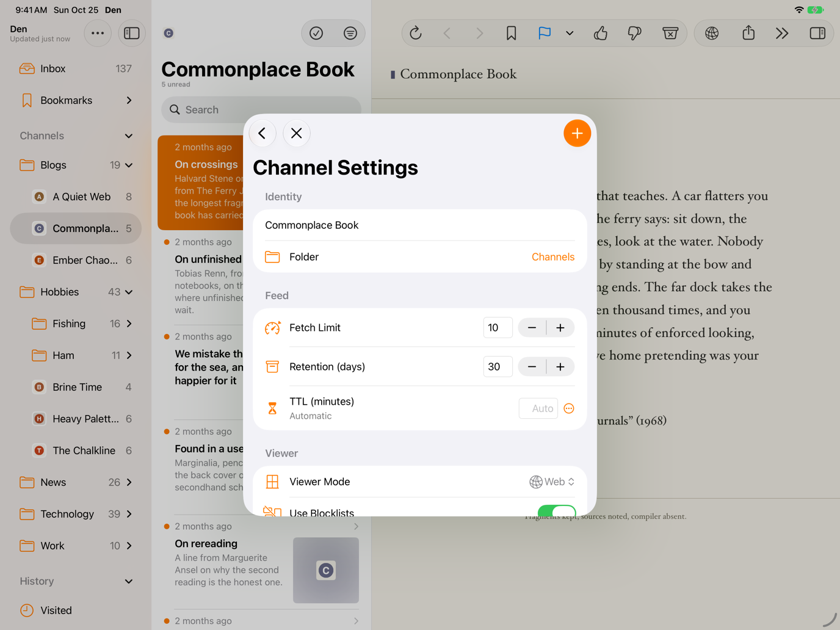Open the article in web view with the globe icon
Screen dimensions: 840x630
(712, 33)
